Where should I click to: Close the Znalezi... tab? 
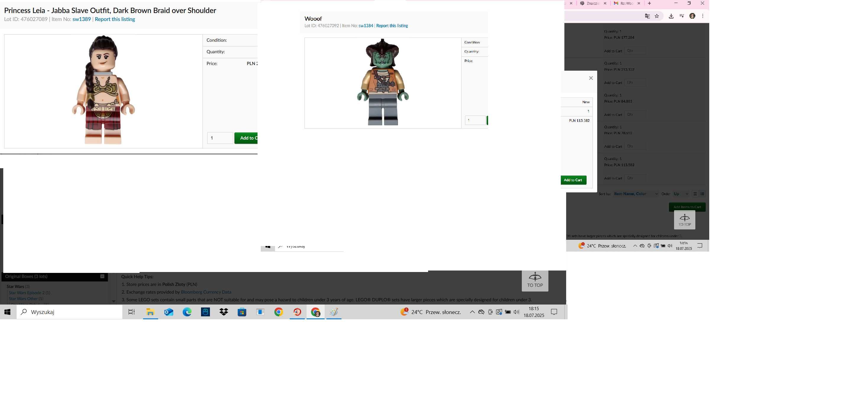coord(605,3)
